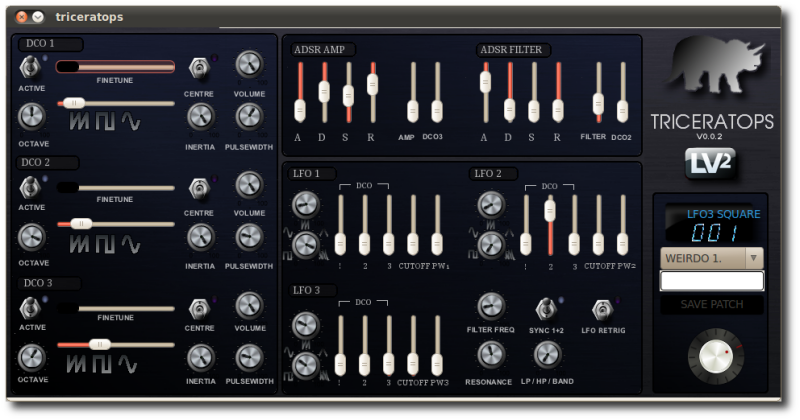Click the LFO3 SQUARE display text
Image resolution: width=800 pixels, height=420 pixels.
[x=723, y=214]
